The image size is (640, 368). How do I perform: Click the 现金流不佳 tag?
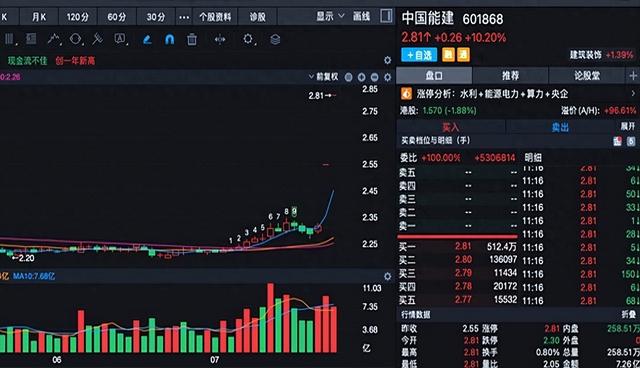click(x=27, y=61)
